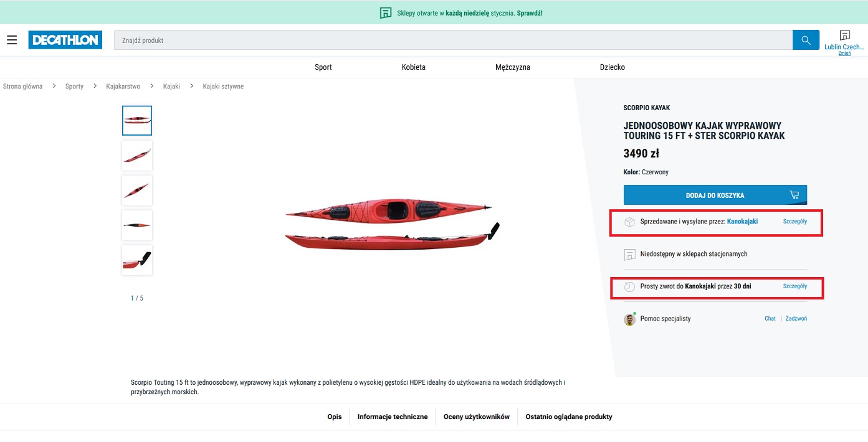
Task: Open the Kobieta menu
Action: pos(413,67)
